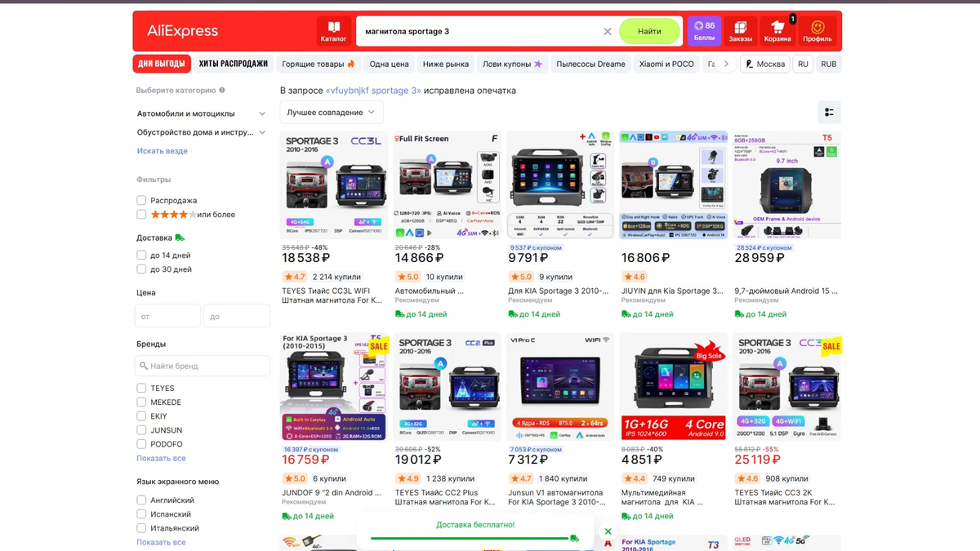Check the TEYES brand

point(141,389)
